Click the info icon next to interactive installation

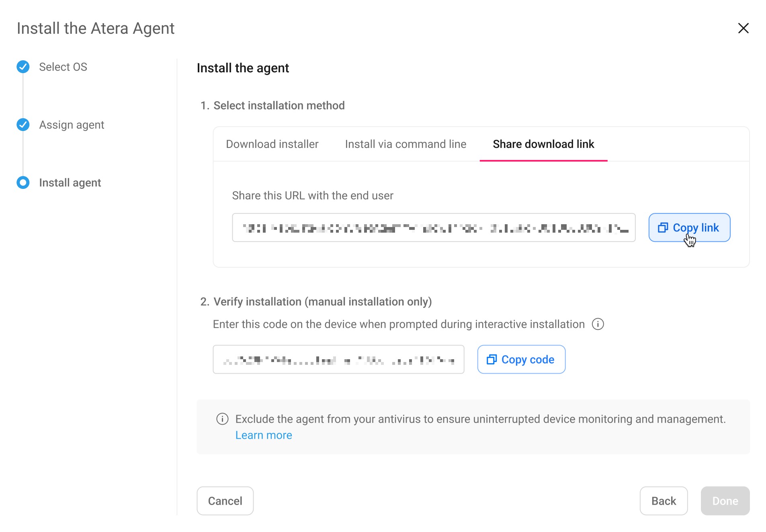coord(598,324)
